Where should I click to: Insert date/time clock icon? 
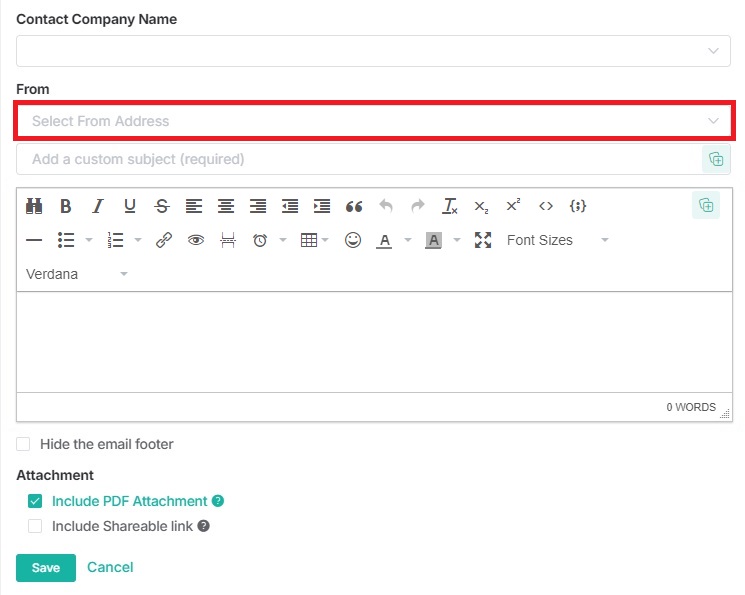coord(260,240)
